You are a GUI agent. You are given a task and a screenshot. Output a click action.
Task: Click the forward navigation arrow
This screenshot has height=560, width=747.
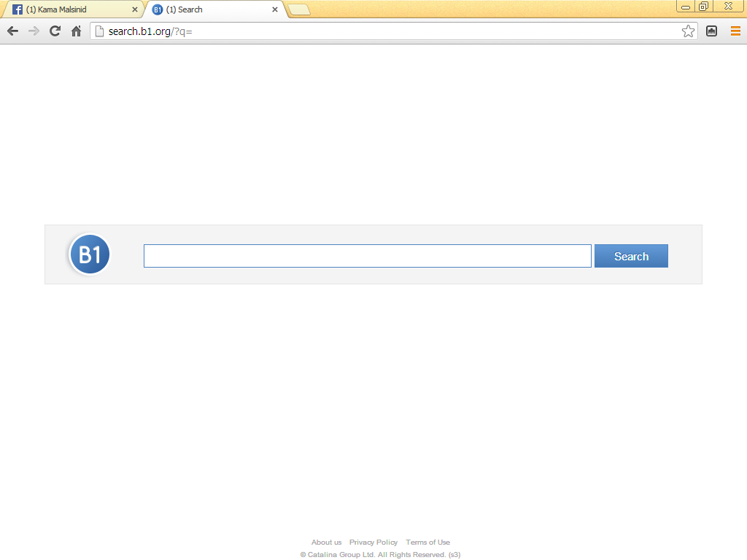[x=34, y=31]
